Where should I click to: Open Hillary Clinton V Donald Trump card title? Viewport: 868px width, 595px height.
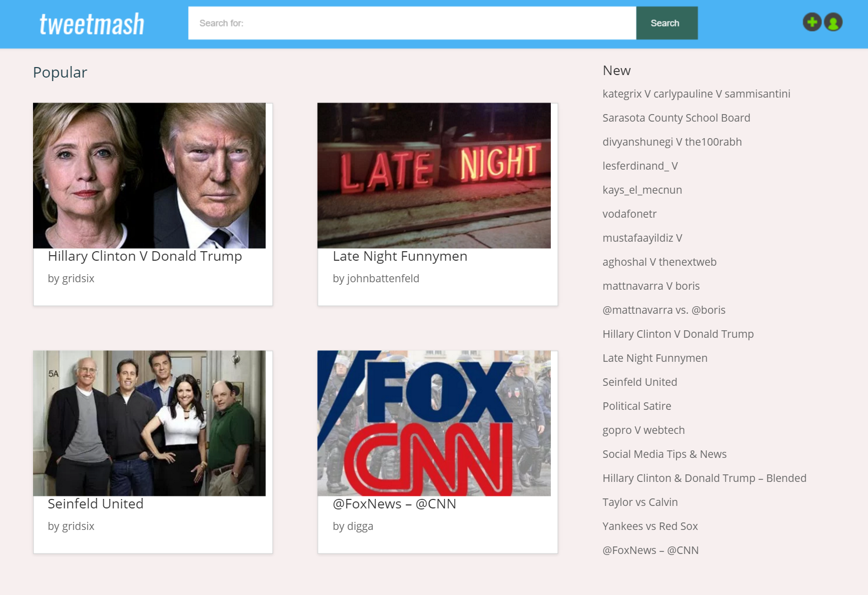145,256
